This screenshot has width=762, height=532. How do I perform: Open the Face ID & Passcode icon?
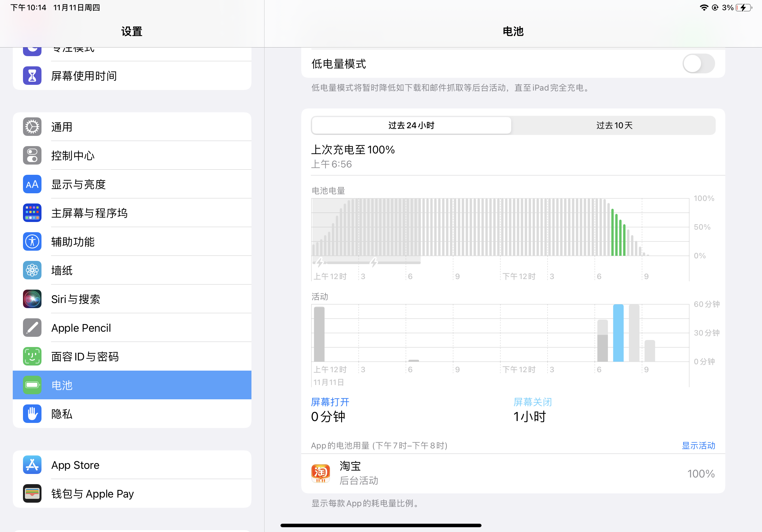point(32,356)
